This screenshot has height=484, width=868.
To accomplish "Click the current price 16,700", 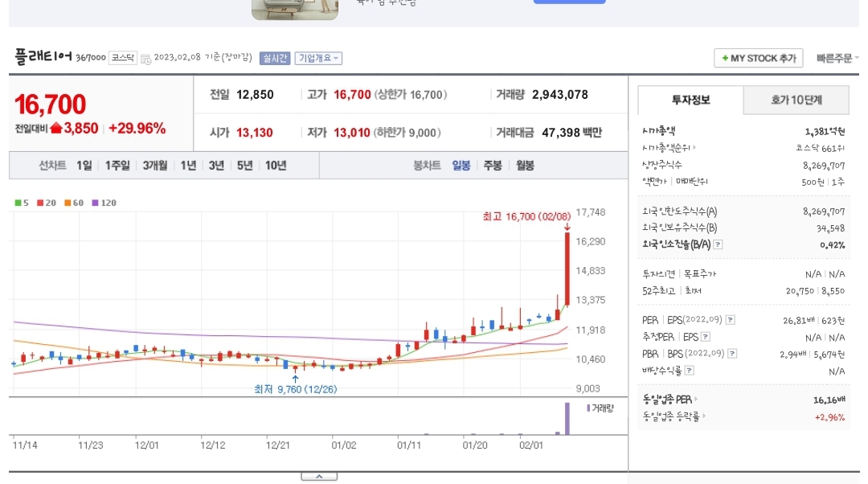I will 51,104.
